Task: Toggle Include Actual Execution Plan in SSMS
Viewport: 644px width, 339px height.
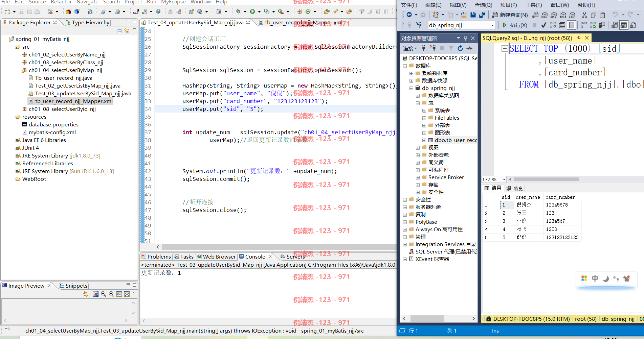Action: point(584,25)
